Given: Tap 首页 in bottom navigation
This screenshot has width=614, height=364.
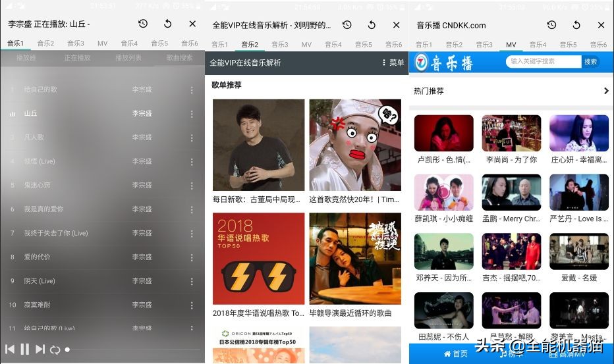Looking at the screenshot, I should click(455, 353).
